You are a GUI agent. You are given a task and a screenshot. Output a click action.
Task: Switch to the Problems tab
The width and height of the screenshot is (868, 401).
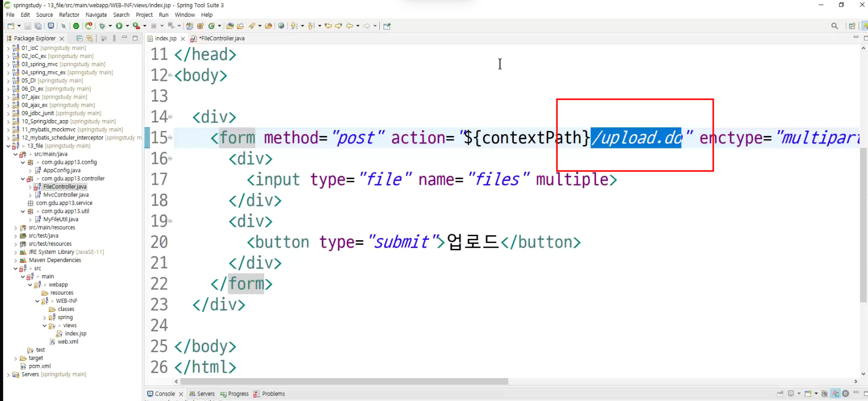(269, 394)
